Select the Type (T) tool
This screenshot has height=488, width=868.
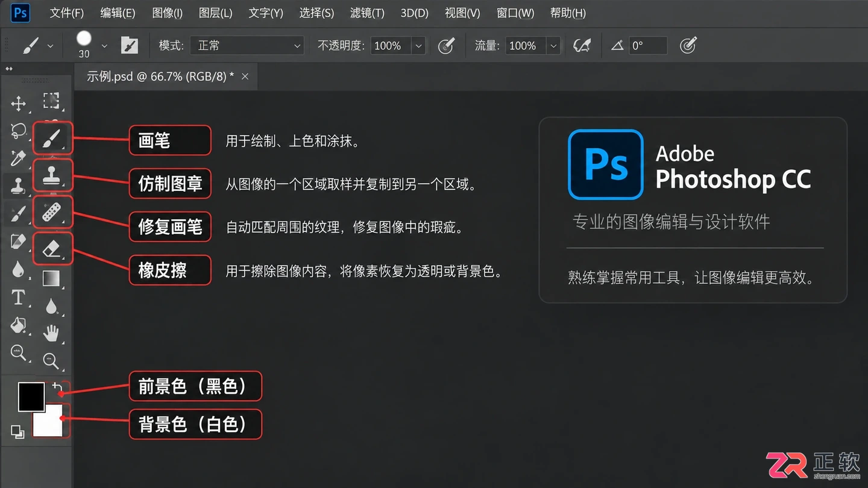coord(19,297)
